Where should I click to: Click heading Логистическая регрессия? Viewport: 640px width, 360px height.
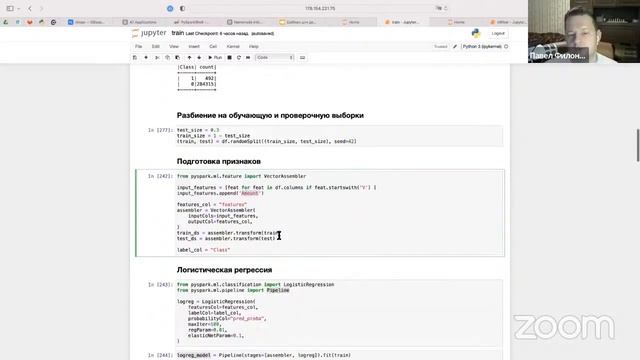pos(224,270)
